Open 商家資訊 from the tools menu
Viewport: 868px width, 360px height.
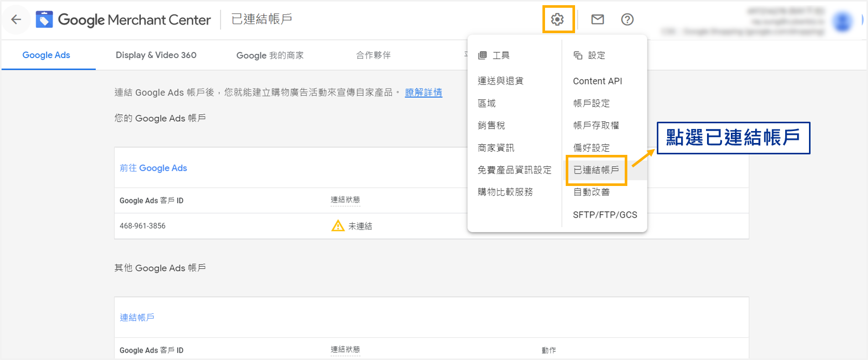pyautogui.click(x=496, y=148)
